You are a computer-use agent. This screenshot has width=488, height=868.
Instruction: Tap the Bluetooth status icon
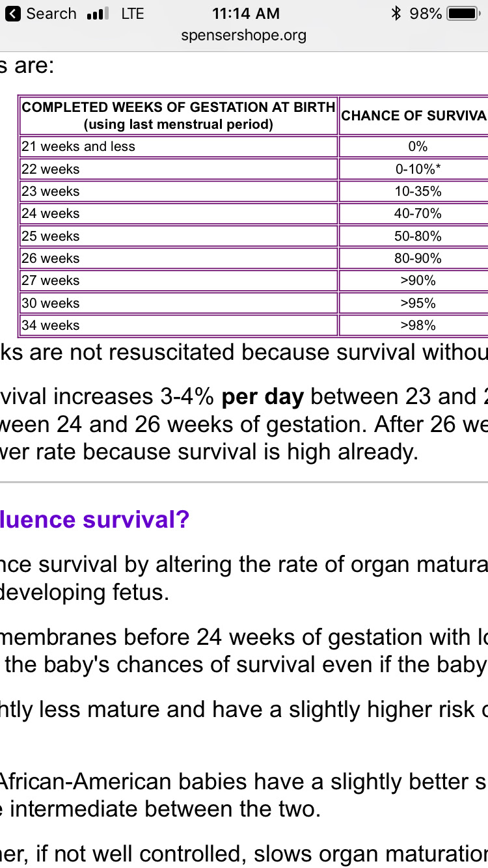tap(396, 14)
